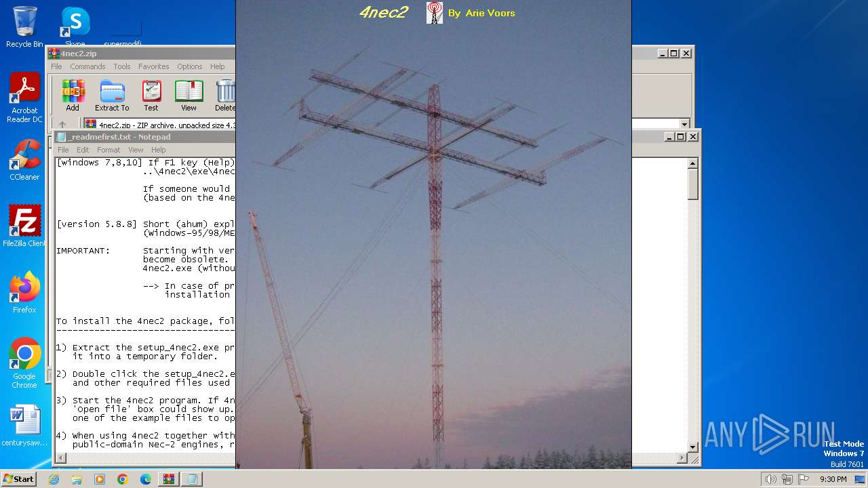Select the centurysaw Word document icon
This screenshot has width=868, height=488.
tap(24, 426)
